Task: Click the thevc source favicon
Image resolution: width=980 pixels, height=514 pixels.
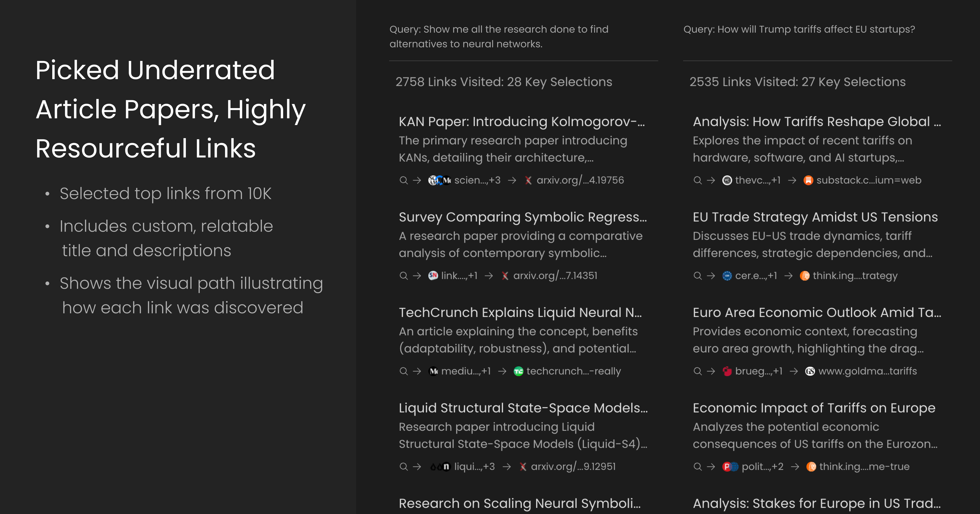Action: 727,180
